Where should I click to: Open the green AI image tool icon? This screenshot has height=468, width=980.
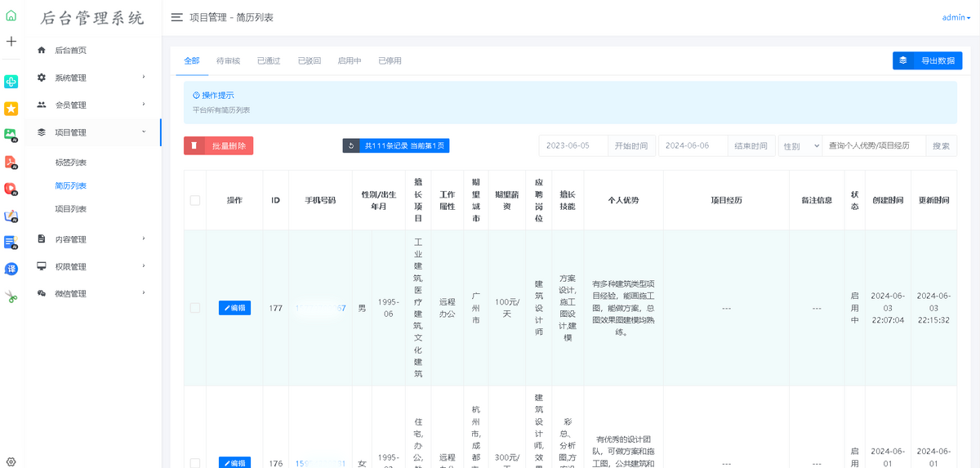11,135
